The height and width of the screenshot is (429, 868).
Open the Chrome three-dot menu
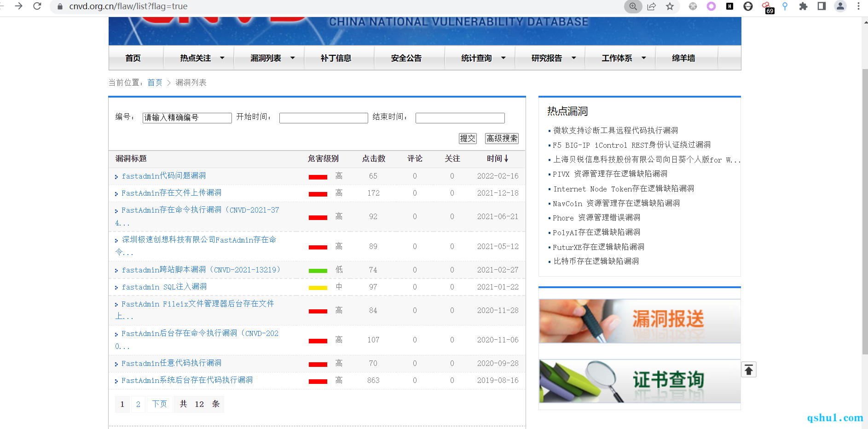click(x=858, y=6)
